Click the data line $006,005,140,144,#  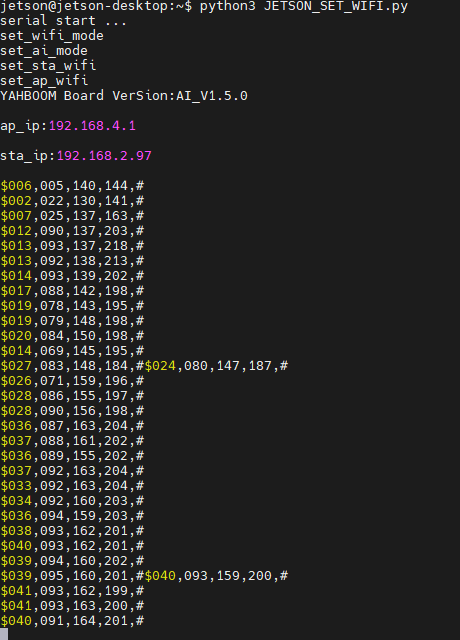pyautogui.click(x=72, y=186)
